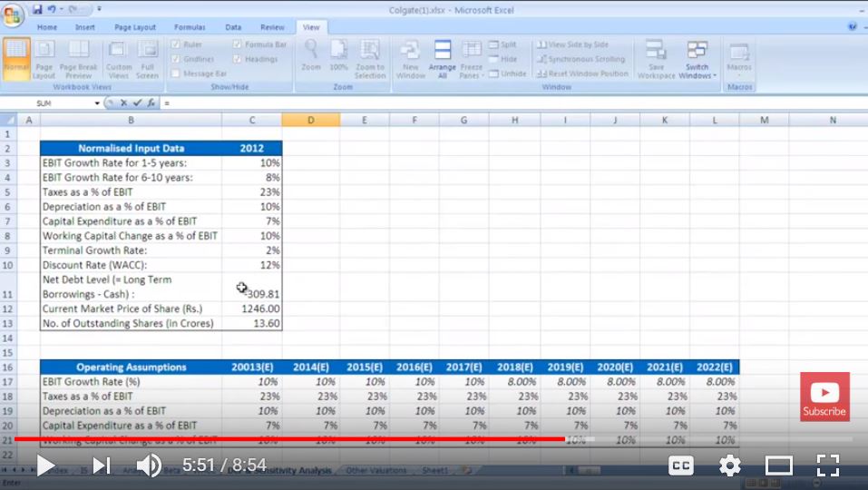Select column D header

click(310, 120)
